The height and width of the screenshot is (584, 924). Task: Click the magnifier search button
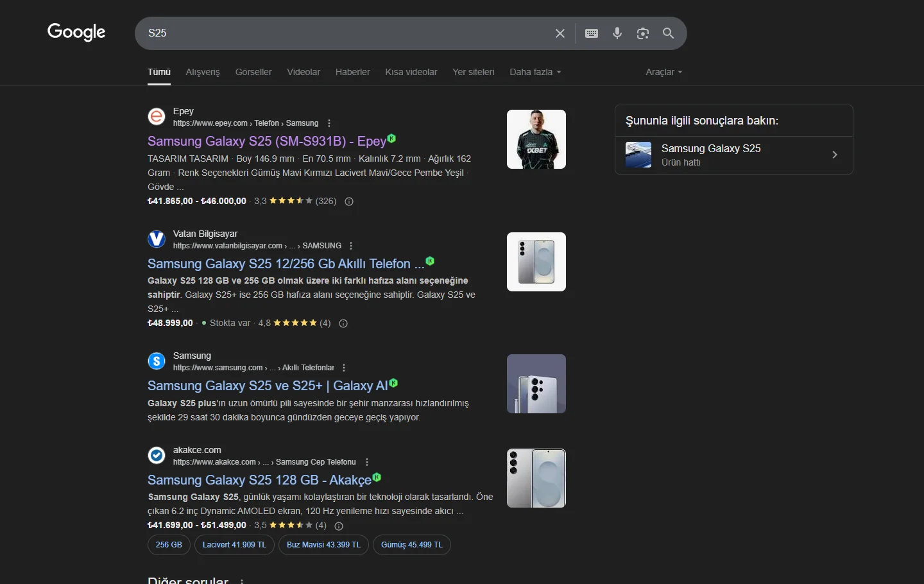[x=669, y=33]
